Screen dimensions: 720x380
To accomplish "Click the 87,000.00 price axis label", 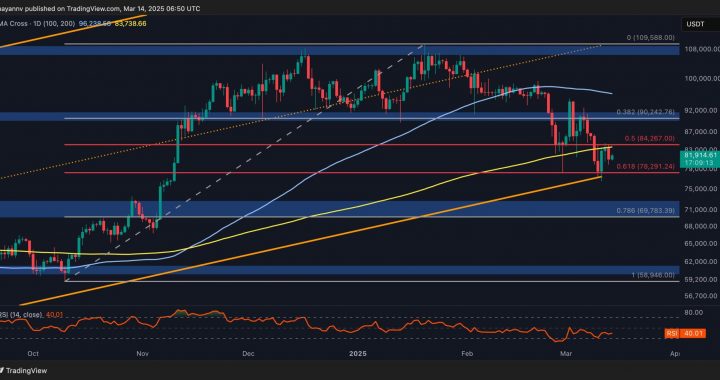I will (x=700, y=132).
